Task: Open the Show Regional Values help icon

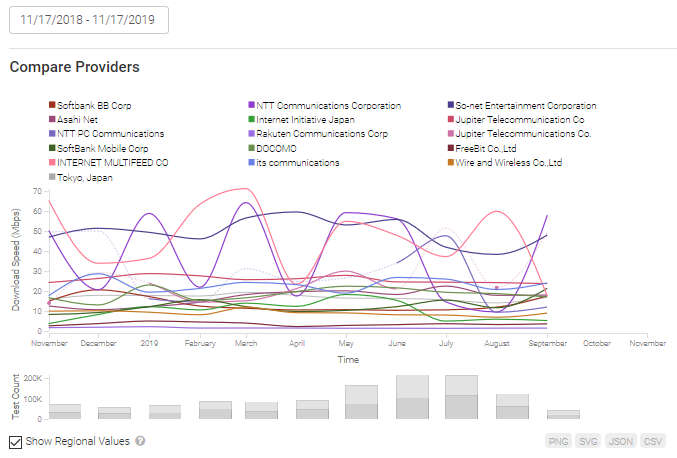Action: pos(140,441)
